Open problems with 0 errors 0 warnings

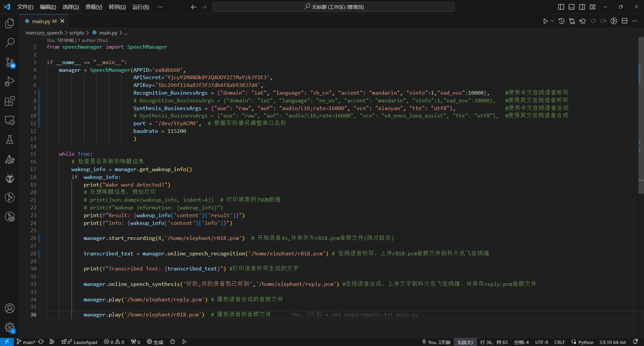(x=114, y=342)
